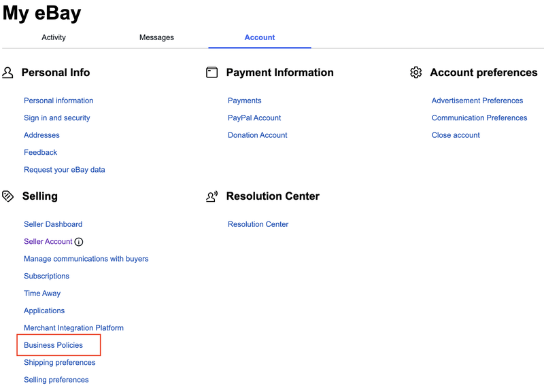Click the Account preferences heading
The height and width of the screenshot is (392, 544).
[x=484, y=73]
